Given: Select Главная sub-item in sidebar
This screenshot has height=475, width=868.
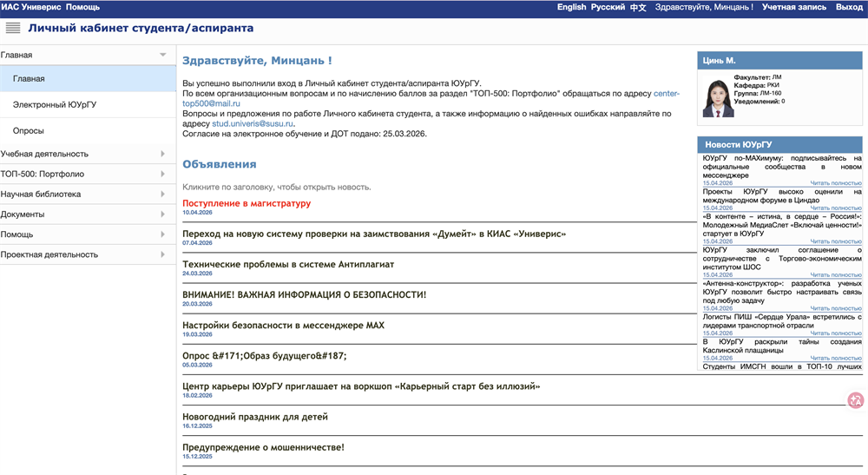Looking at the screenshot, I should [88, 79].
